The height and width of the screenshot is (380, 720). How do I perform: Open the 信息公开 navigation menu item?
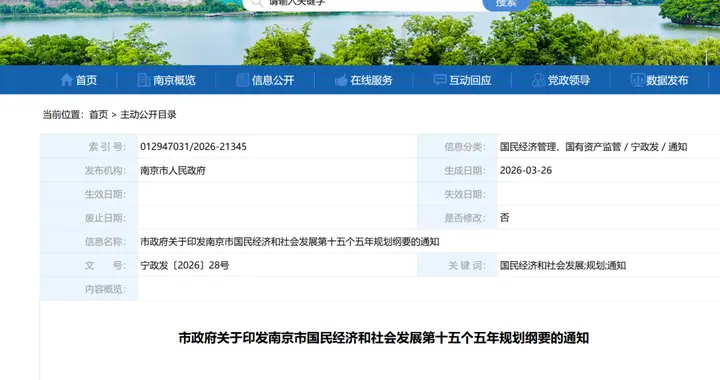(x=273, y=80)
